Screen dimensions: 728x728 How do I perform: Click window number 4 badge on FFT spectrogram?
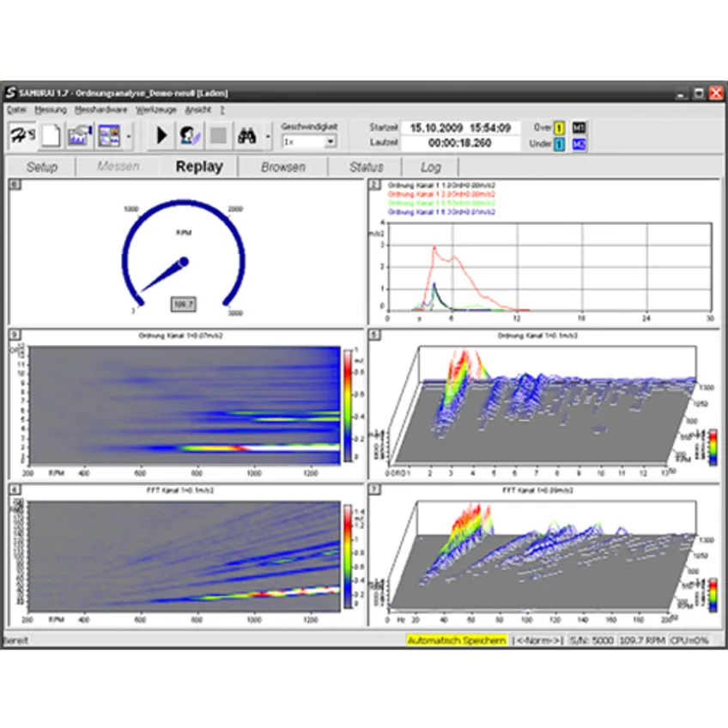tap(15, 489)
